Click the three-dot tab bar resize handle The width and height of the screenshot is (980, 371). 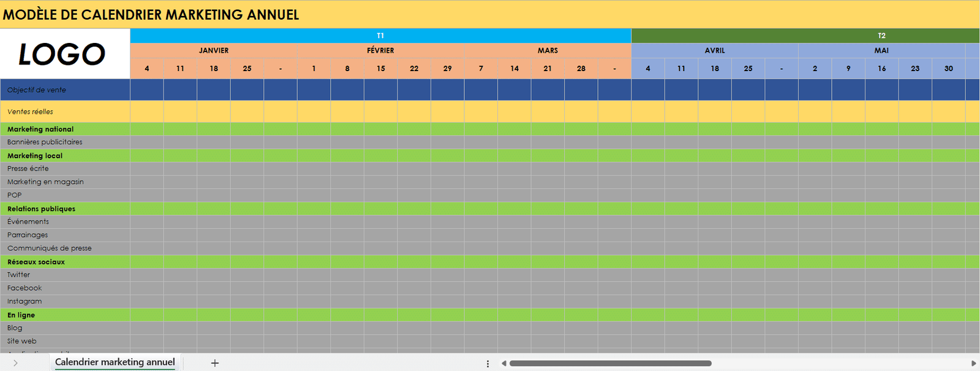click(x=488, y=364)
